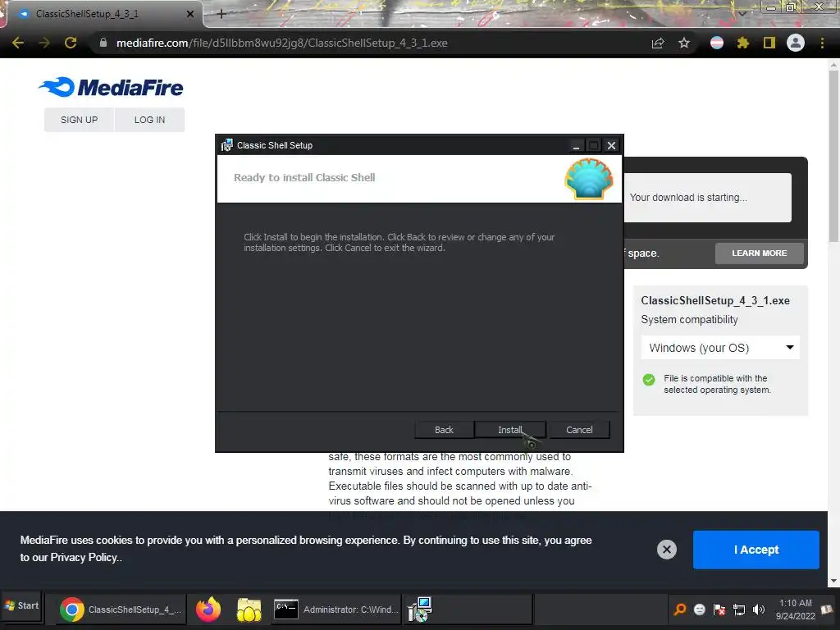The height and width of the screenshot is (630, 840).
Task: Close the ClassicShellSetup_4_3_1 tab
Action: [x=190, y=14]
